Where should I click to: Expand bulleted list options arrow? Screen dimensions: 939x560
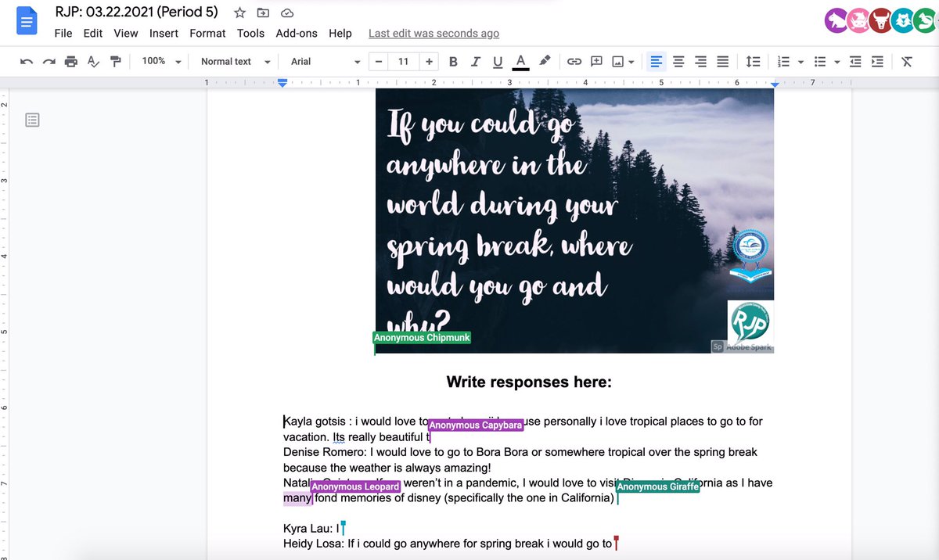pyautogui.click(x=837, y=62)
